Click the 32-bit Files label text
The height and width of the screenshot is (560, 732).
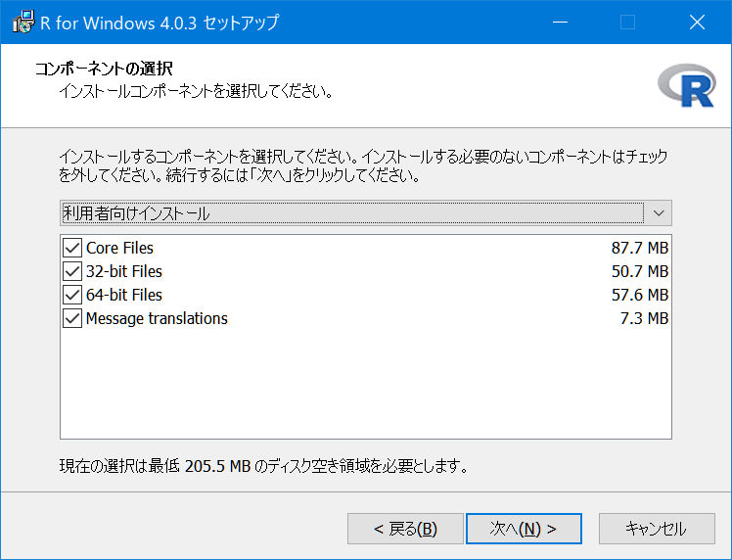(124, 271)
